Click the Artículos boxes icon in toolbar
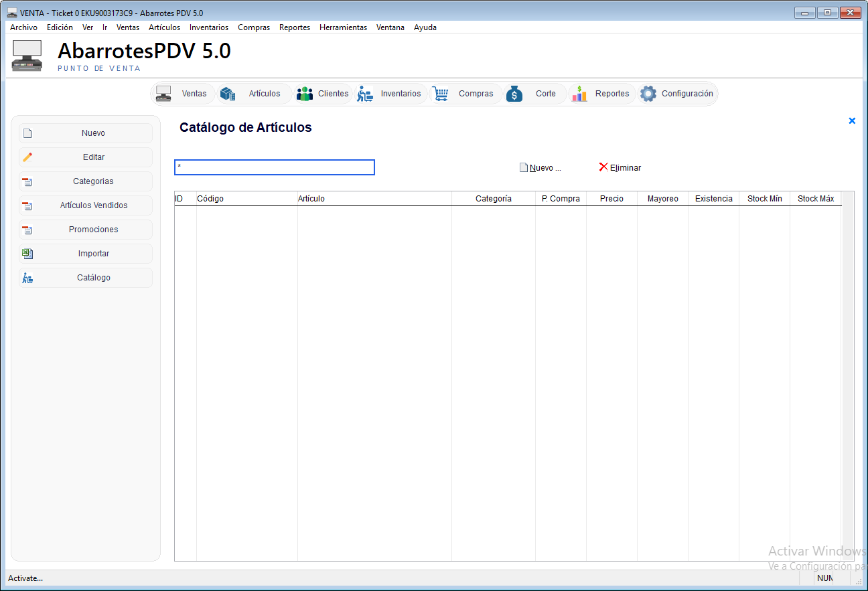868x591 pixels. click(228, 94)
